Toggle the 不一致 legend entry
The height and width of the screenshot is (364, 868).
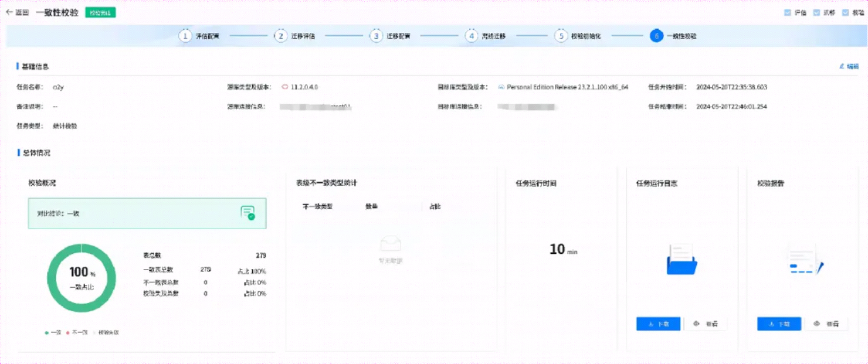[77, 332]
